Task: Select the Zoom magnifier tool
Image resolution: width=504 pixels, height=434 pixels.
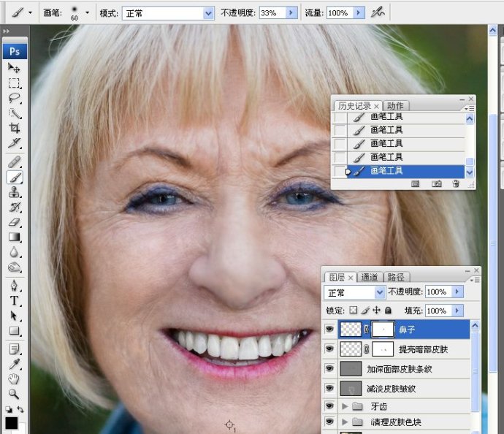Action: coord(13,394)
